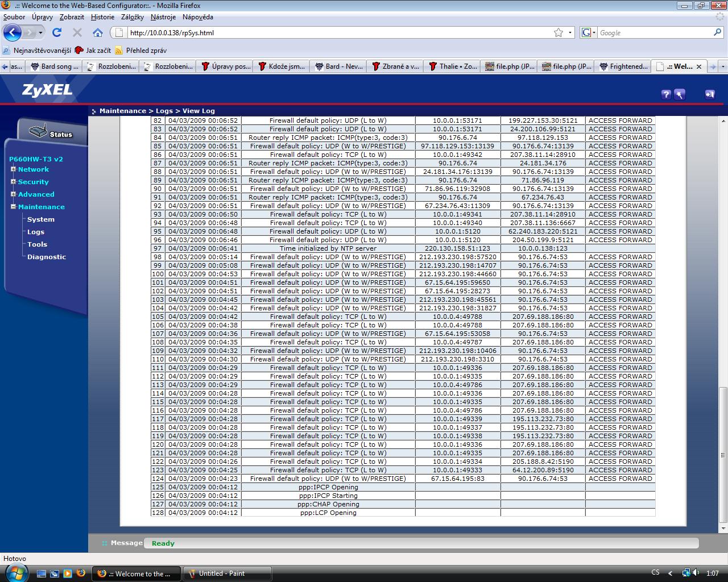This screenshot has height=582, width=728.
Task: Expand the Network tree section
Action: click(x=13, y=169)
